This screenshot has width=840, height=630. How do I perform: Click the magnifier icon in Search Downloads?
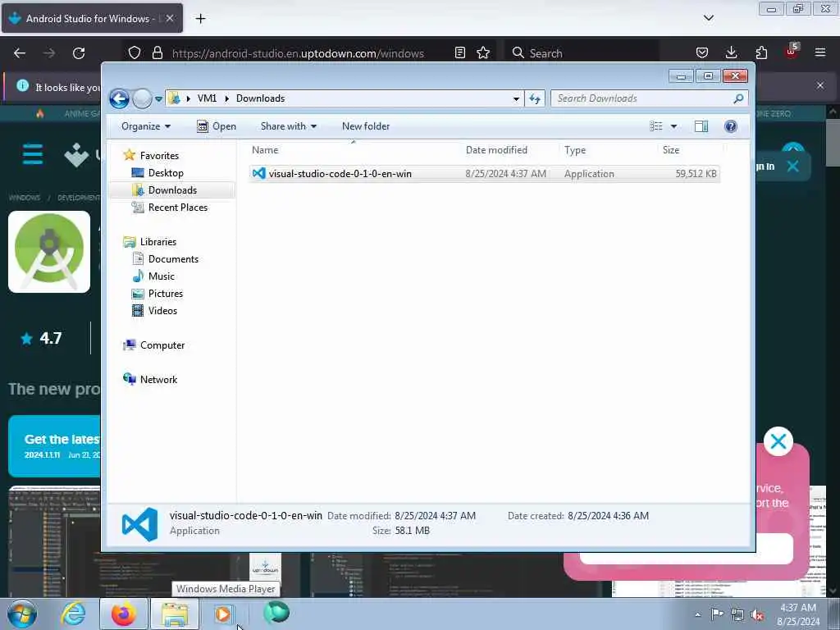pyautogui.click(x=738, y=98)
